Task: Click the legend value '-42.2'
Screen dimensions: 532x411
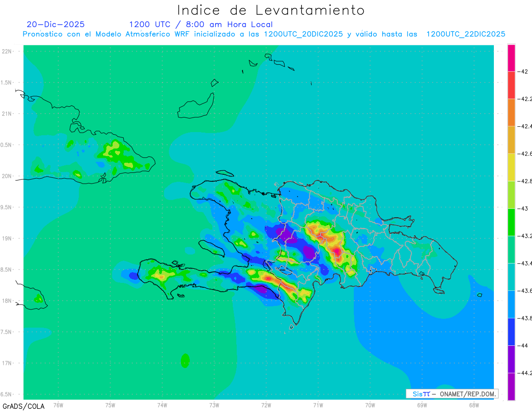Action: [x=525, y=99]
